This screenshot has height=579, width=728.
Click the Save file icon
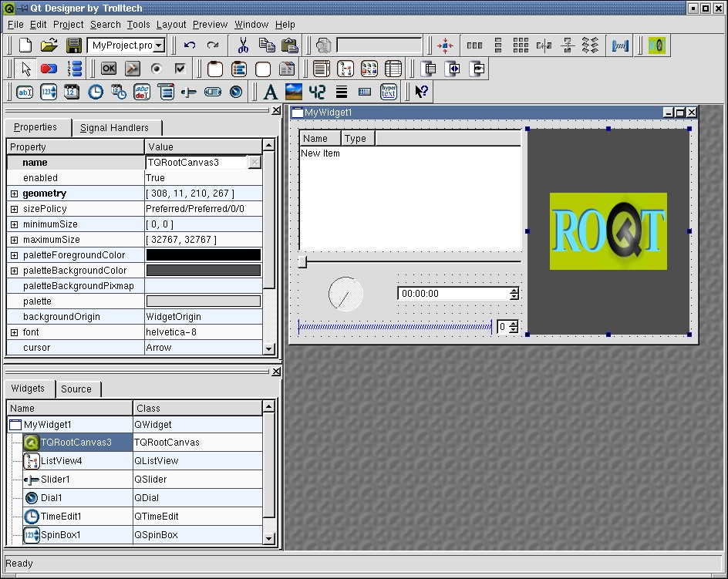(74, 45)
